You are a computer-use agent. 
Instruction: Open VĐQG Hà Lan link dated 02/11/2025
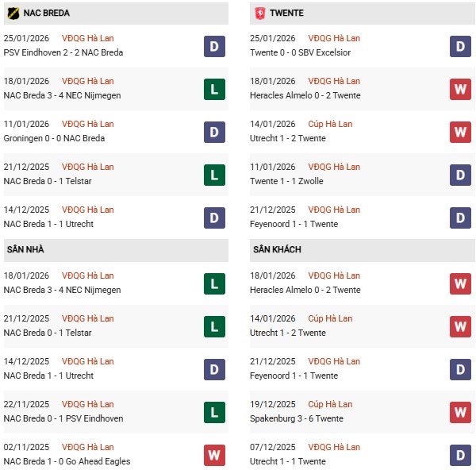[x=87, y=447]
